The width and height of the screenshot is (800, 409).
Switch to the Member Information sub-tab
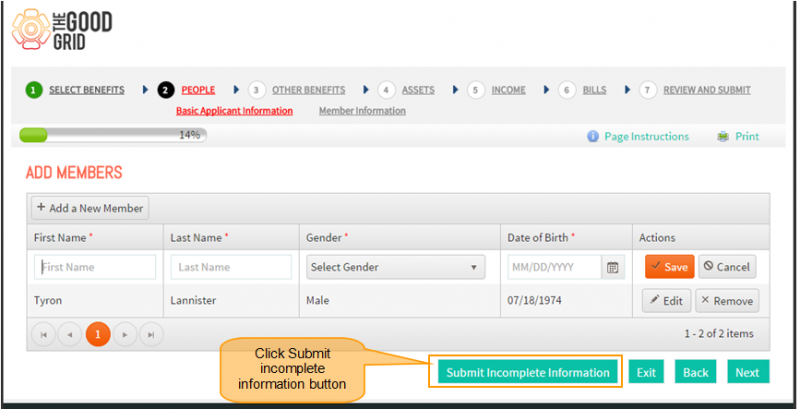click(x=362, y=111)
